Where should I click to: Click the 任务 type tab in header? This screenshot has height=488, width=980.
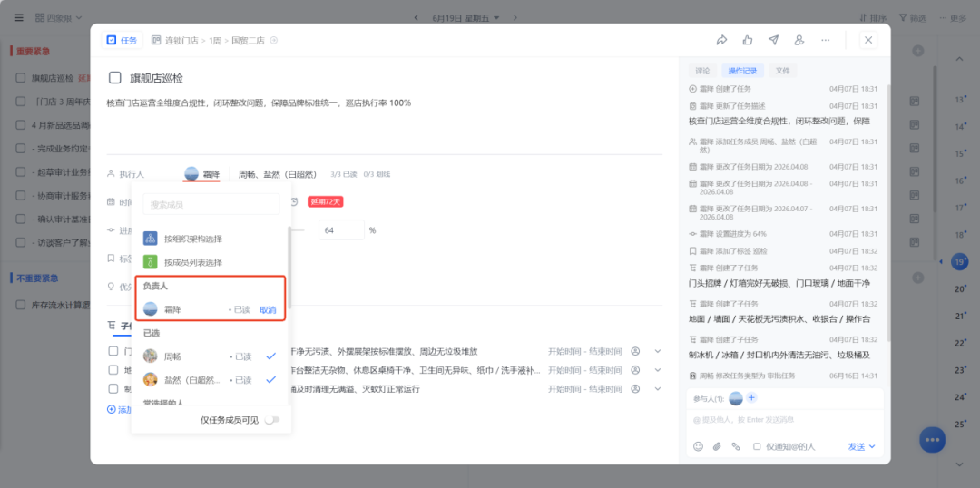point(122,40)
